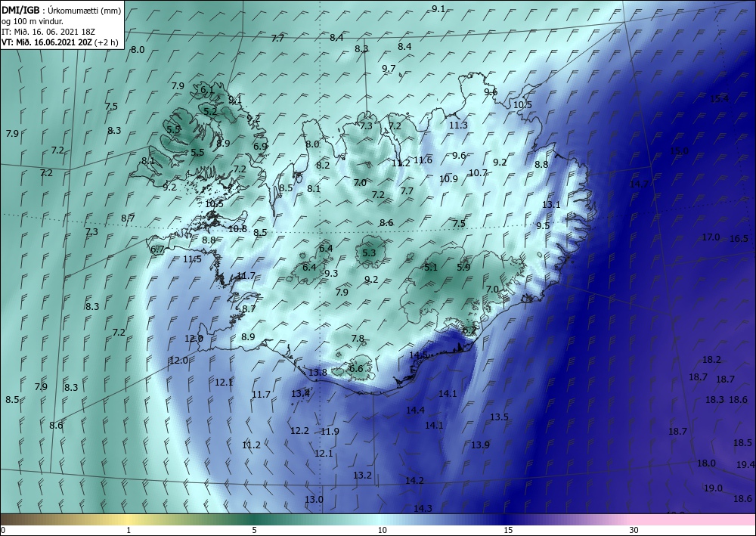Click the 14.2 value on the map

pyautogui.click(x=414, y=481)
